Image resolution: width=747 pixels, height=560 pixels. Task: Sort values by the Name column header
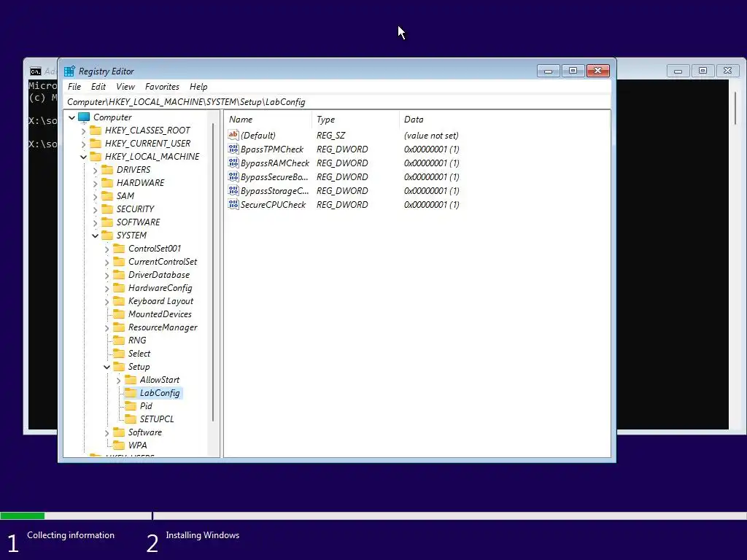tap(268, 120)
